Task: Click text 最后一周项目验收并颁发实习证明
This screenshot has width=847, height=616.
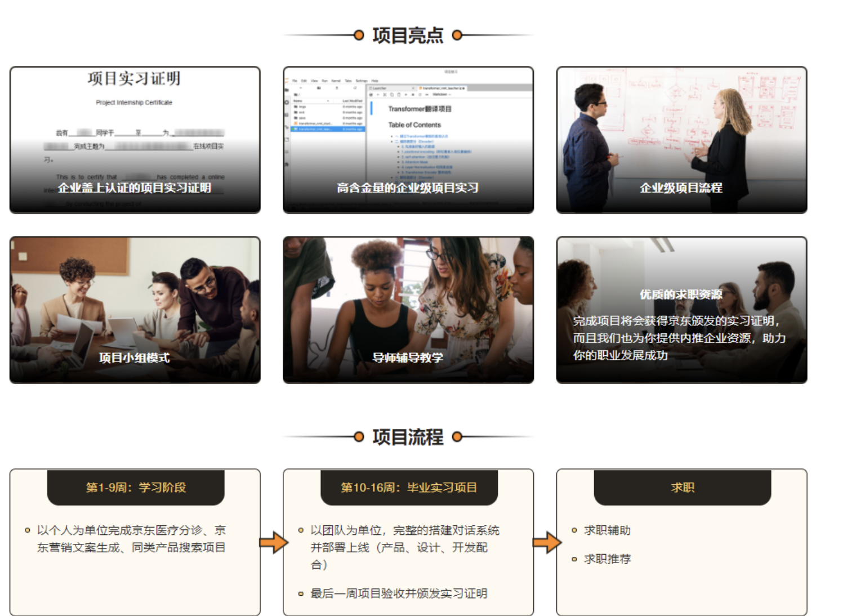Action: [399, 593]
